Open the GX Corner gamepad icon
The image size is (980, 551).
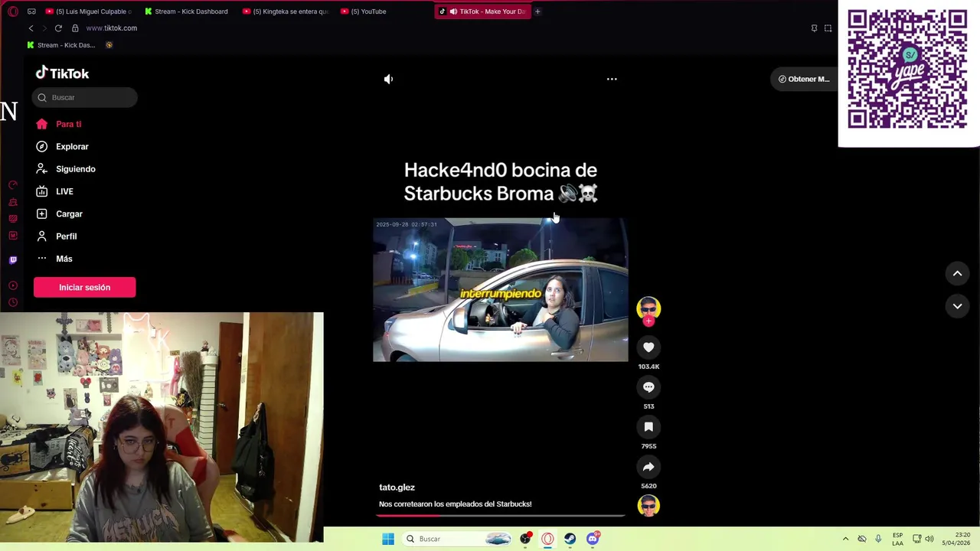(x=31, y=11)
